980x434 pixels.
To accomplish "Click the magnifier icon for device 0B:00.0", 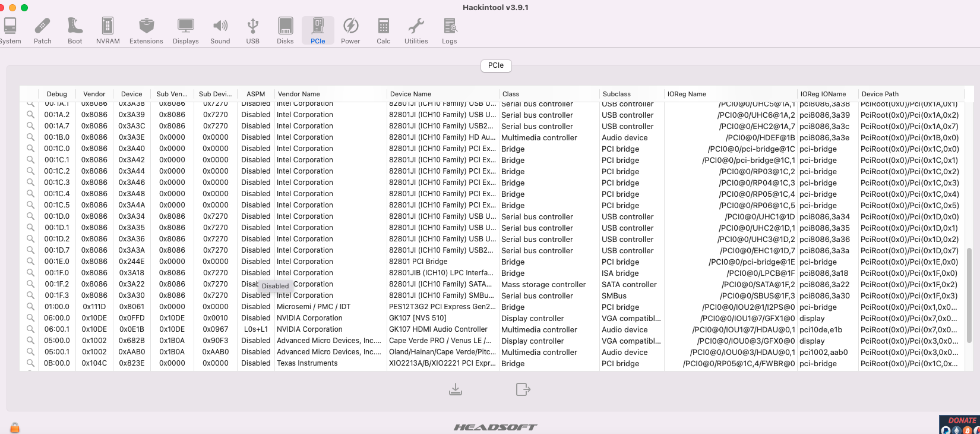I will 30,363.
